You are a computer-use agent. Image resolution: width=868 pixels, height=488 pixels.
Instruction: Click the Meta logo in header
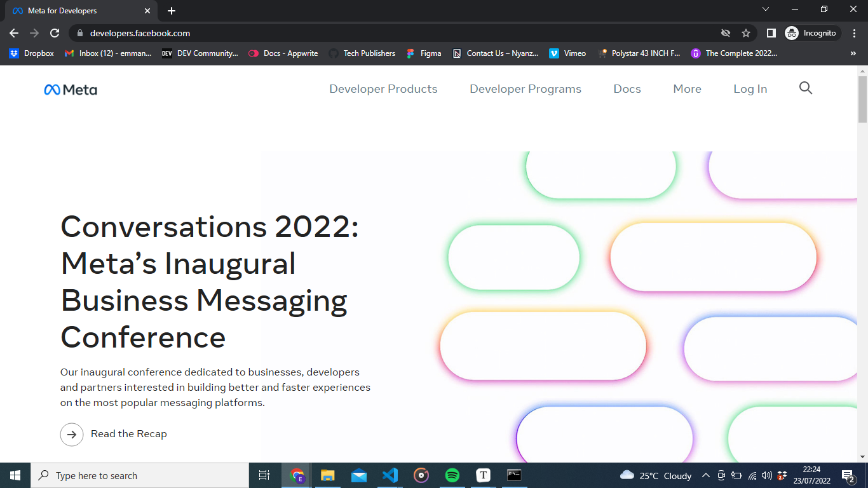(x=71, y=90)
